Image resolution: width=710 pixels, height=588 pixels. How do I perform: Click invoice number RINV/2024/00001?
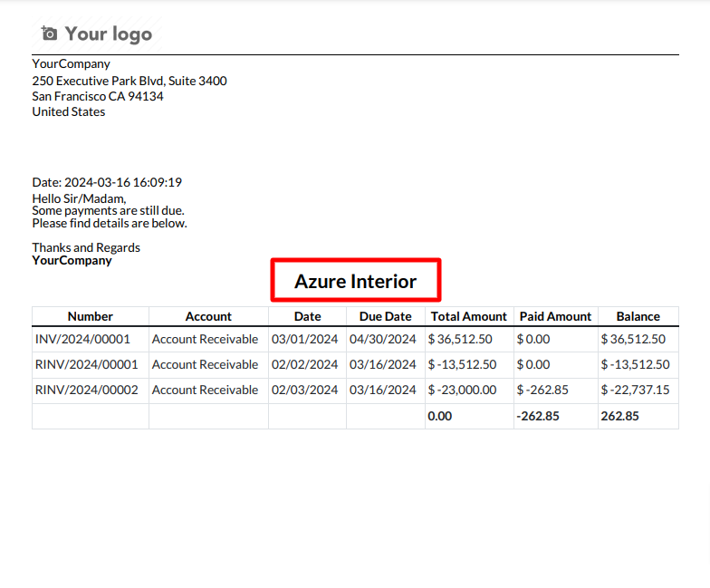coord(87,364)
